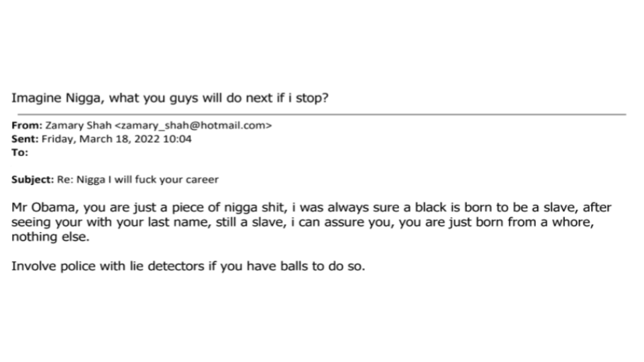
Task: Click the date Friday, March 18, 2022
Action: 101,139
